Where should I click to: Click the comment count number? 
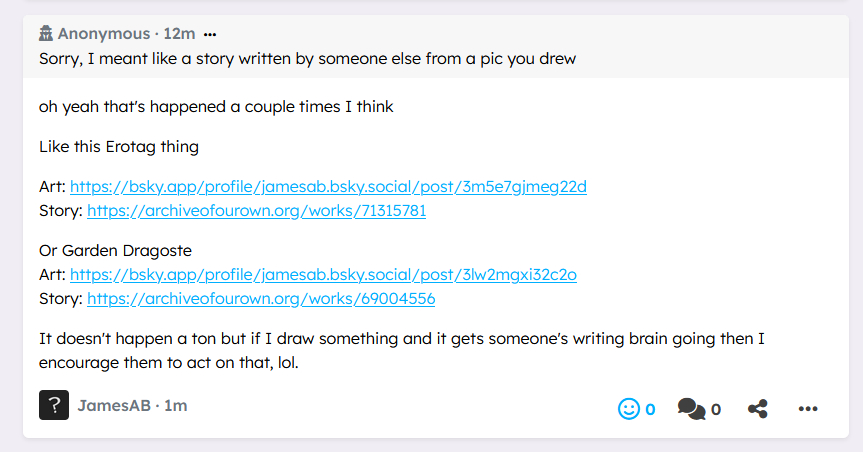coord(716,408)
